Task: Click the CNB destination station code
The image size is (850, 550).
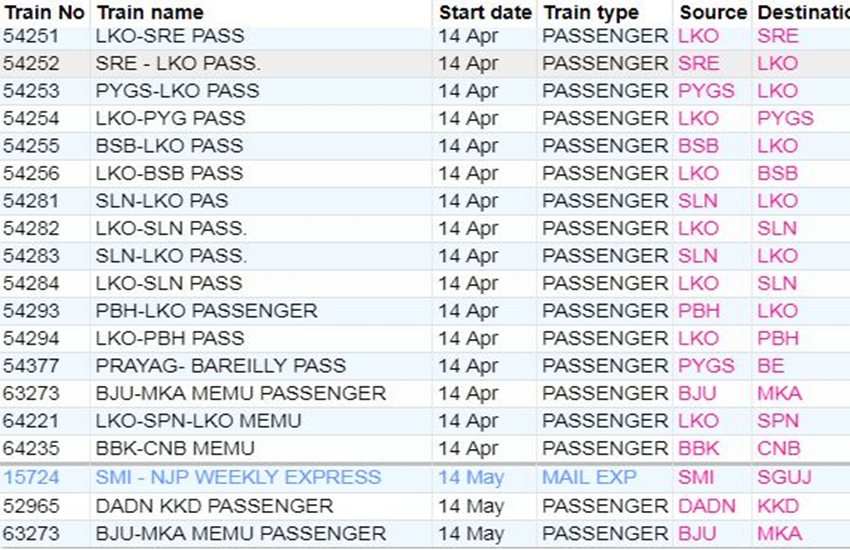Action: [779, 448]
